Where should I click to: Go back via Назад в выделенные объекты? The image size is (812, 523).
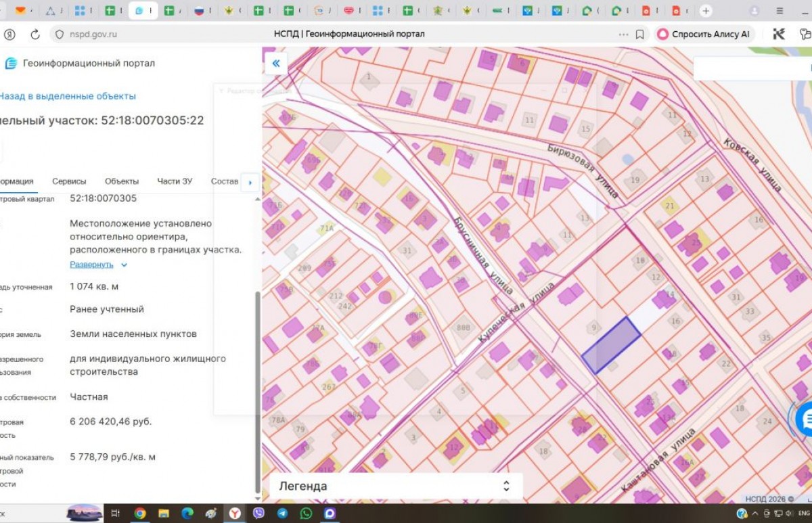68,96
